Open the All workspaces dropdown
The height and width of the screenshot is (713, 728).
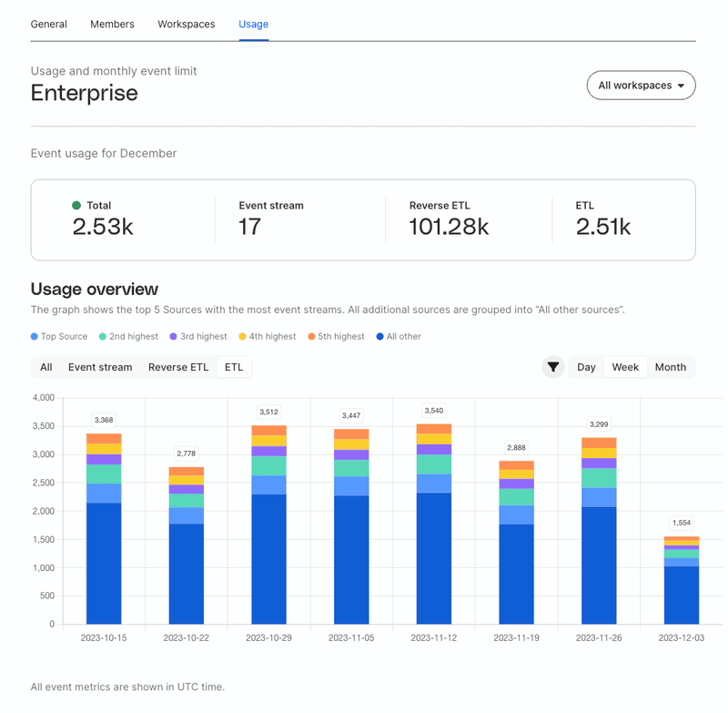641,85
